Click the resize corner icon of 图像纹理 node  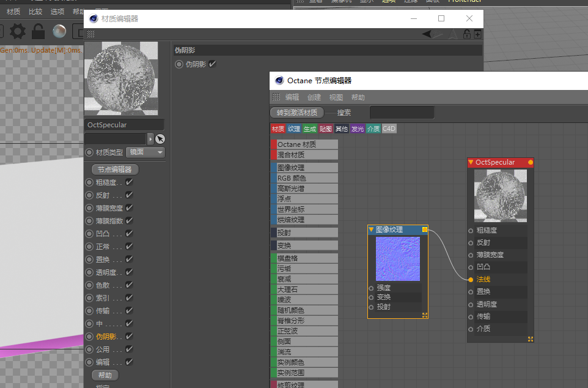(x=425, y=315)
